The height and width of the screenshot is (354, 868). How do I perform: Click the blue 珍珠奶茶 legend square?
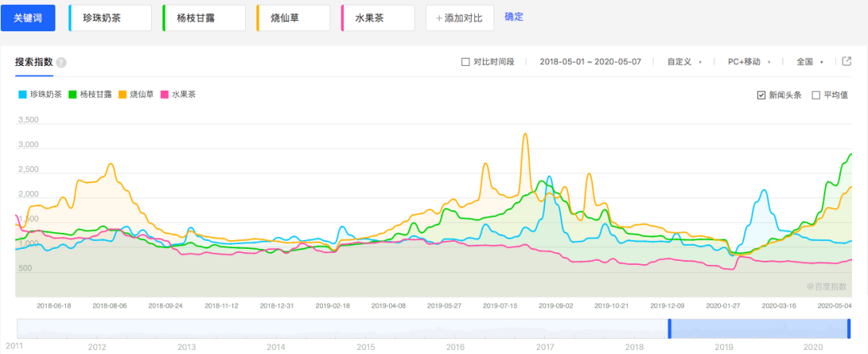(x=23, y=95)
